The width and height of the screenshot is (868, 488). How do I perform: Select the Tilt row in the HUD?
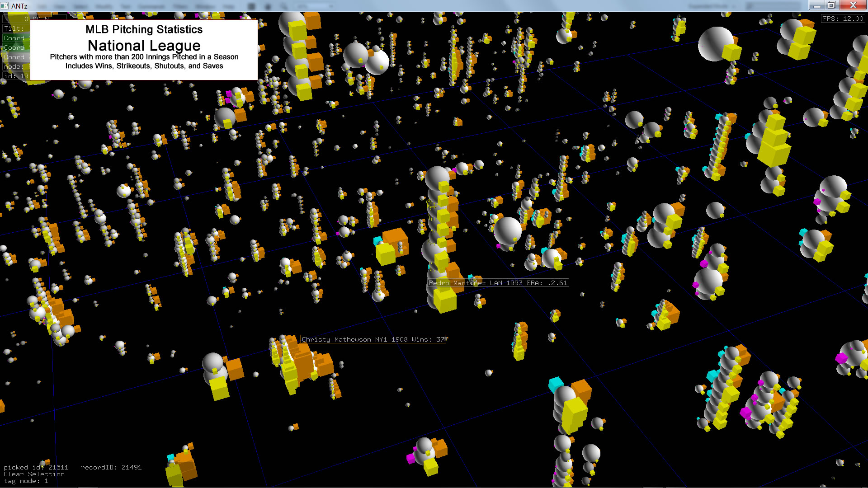click(14, 28)
